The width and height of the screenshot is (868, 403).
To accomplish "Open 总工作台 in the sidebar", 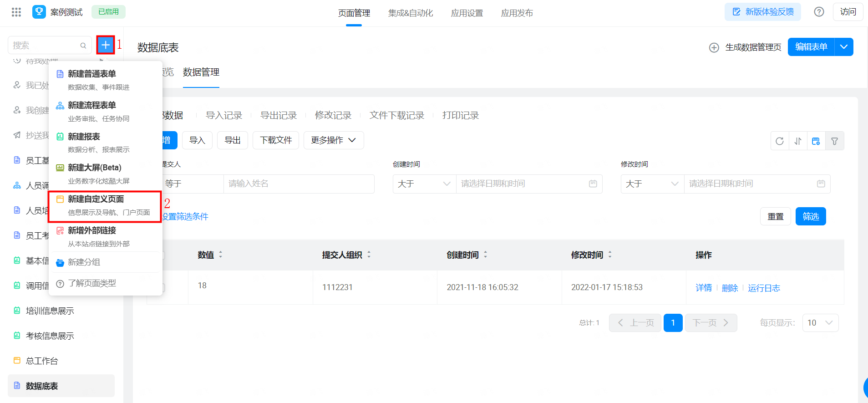I will (42, 361).
